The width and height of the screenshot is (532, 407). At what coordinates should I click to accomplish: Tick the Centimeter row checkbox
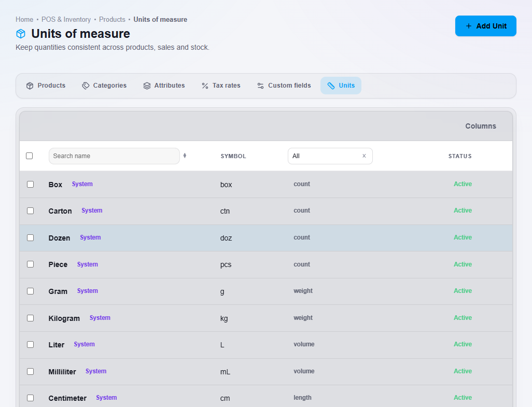click(x=31, y=398)
